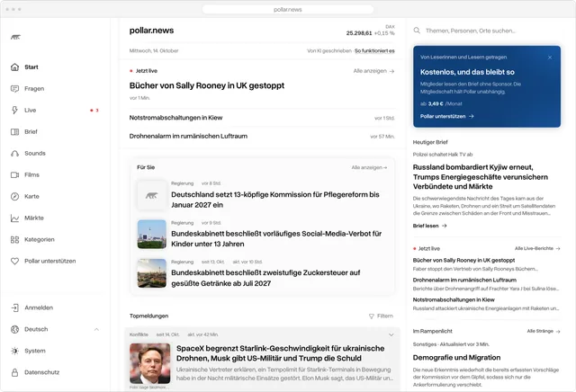Open placeholder thumbnail of Pflegereform article
576x392 pixels.
point(152,195)
